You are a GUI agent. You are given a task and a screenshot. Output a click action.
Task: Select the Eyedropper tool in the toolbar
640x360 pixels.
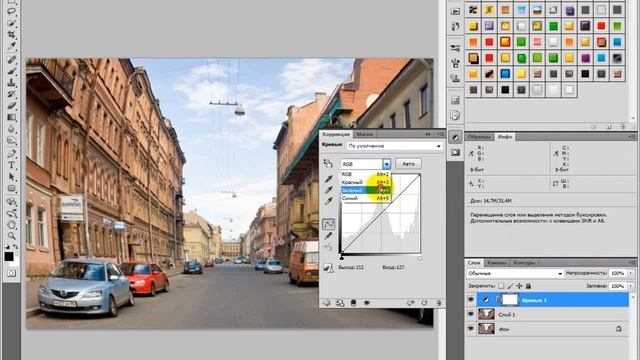pyautogui.click(x=11, y=46)
